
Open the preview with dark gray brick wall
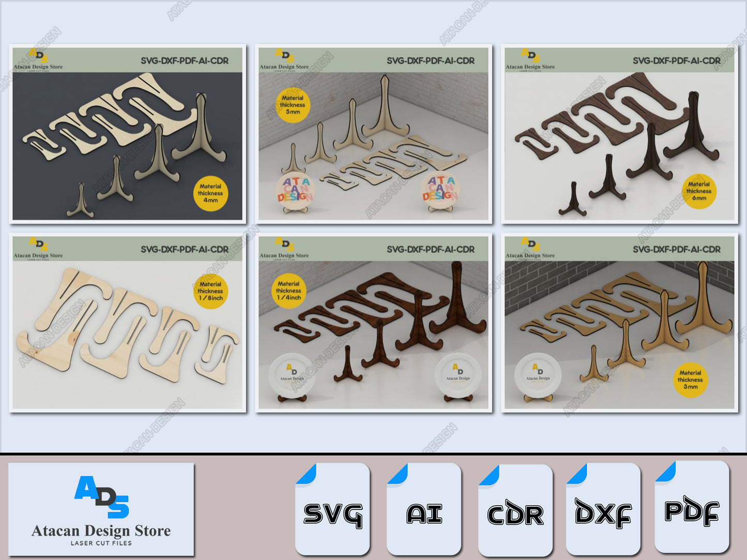pos(619,323)
